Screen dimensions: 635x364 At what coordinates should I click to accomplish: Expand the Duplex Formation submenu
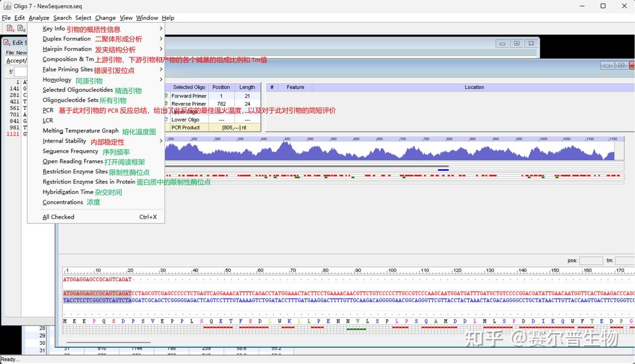(161, 39)
